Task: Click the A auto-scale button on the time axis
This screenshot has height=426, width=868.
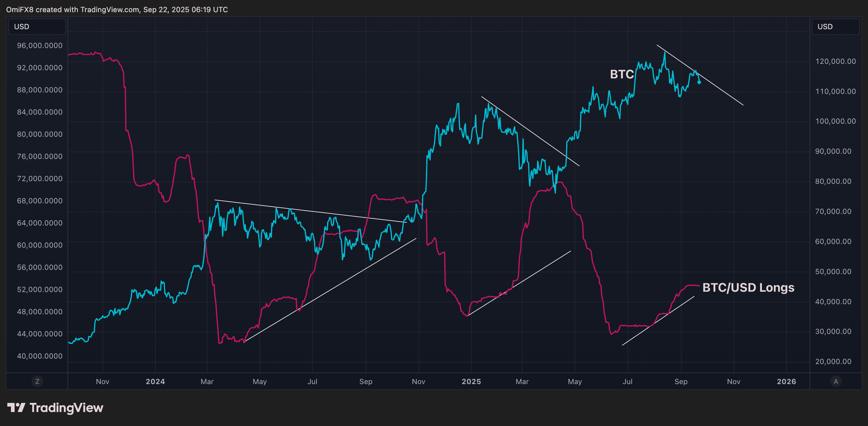Action: tap(836, 382)
